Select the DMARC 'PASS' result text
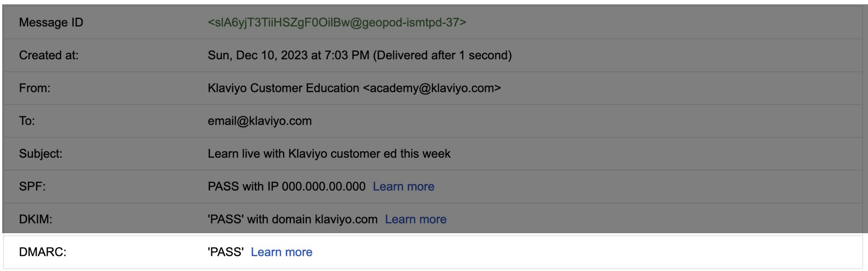 225,252
